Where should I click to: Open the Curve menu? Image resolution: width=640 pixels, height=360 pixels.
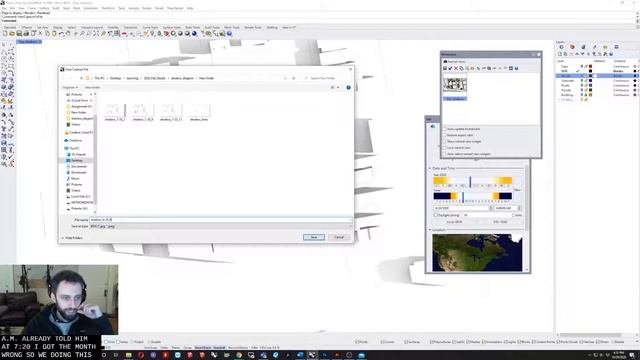32,8
